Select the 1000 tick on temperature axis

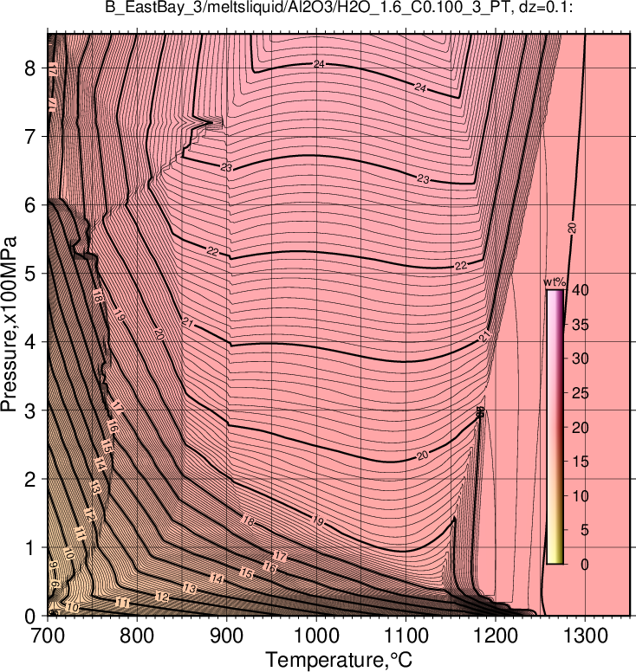coord(316,636)
